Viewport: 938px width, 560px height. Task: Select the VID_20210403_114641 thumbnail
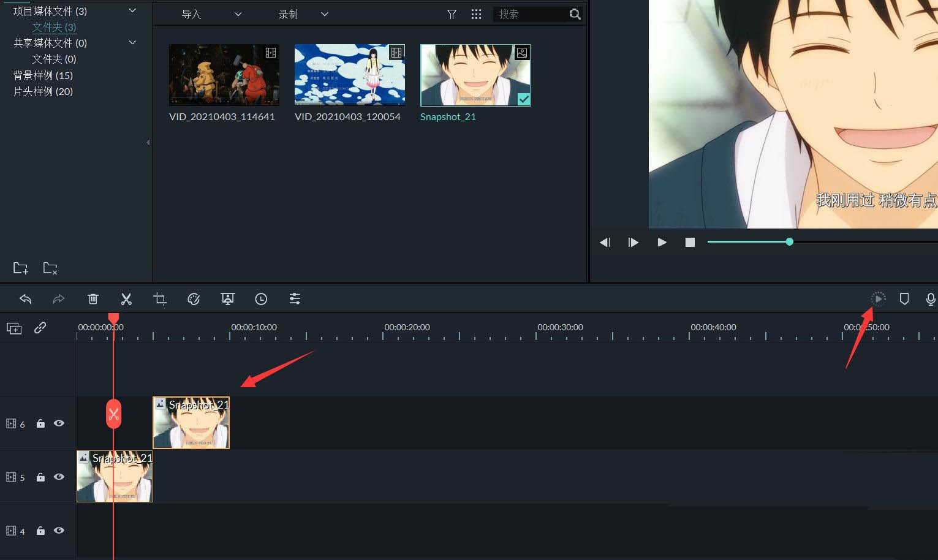point(224,75)
